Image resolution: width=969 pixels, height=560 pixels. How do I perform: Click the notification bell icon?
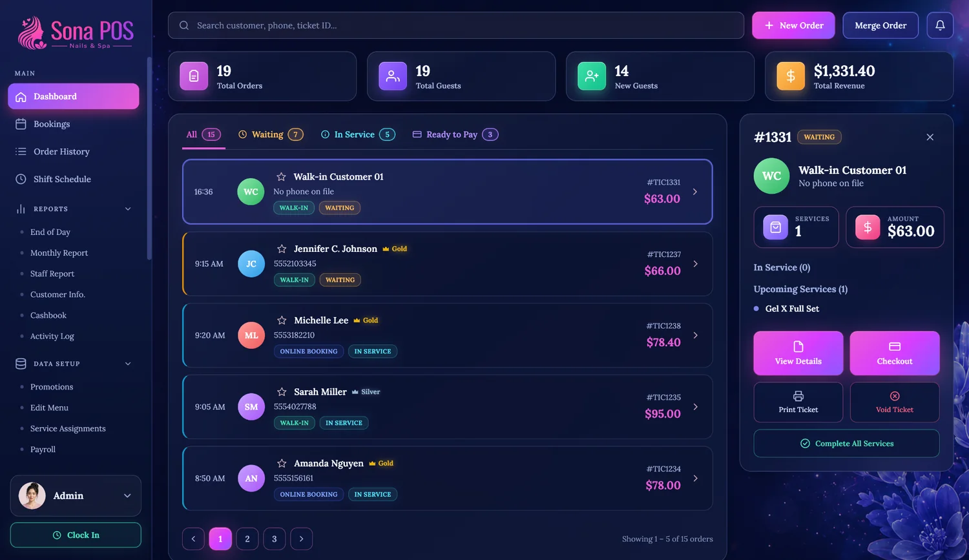[x=940, y=25]
